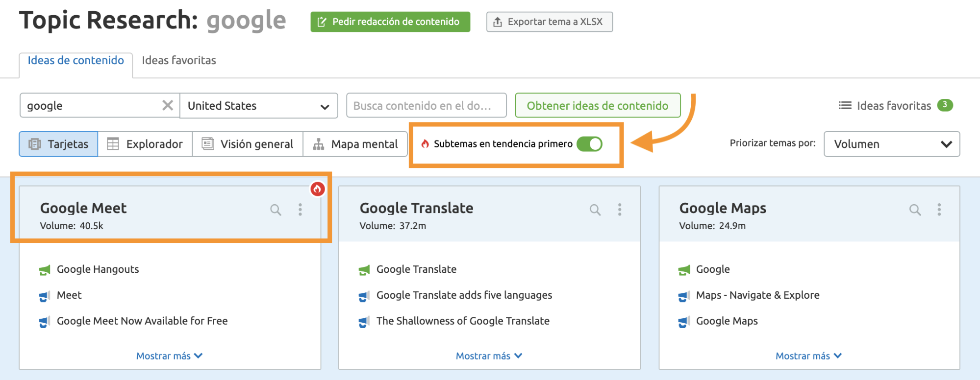Viewport: 980px width, 380px height.
Task: Select the Explorador view
Action: coord(145,144)
